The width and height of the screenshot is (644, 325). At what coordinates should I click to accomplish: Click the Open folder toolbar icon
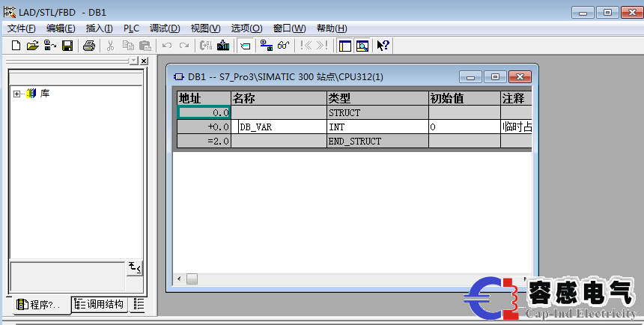(x=32, y=46)
